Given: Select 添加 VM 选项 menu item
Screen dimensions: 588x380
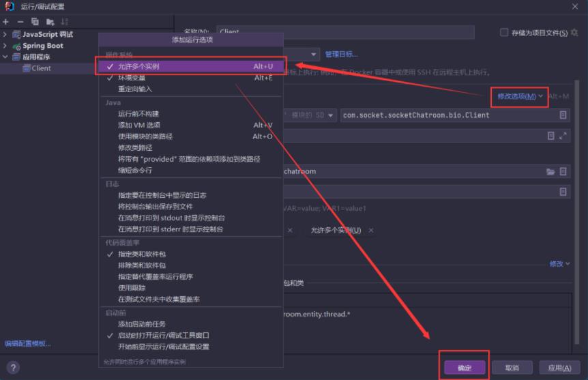Looking at the screenshot, I should click(190, 125).
